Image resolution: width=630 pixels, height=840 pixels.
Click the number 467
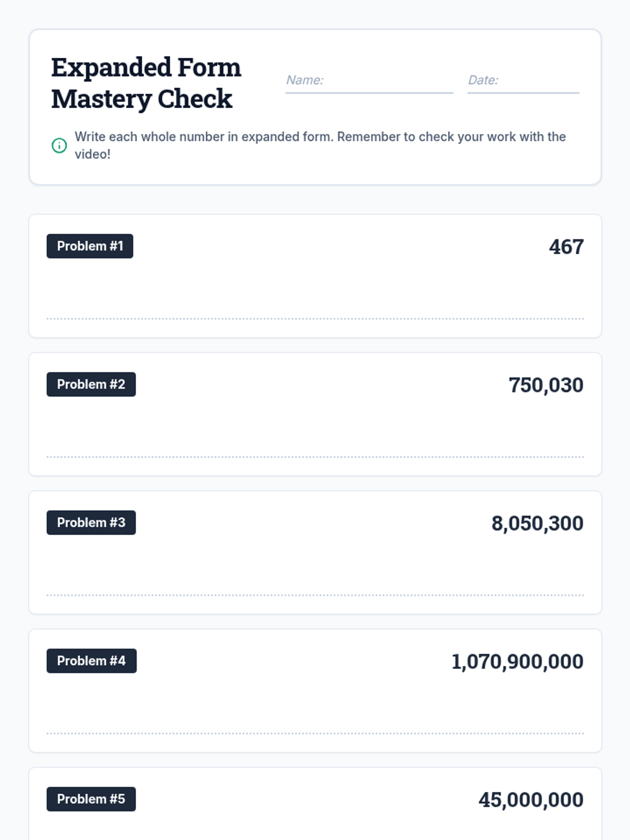tap(566, 247)
